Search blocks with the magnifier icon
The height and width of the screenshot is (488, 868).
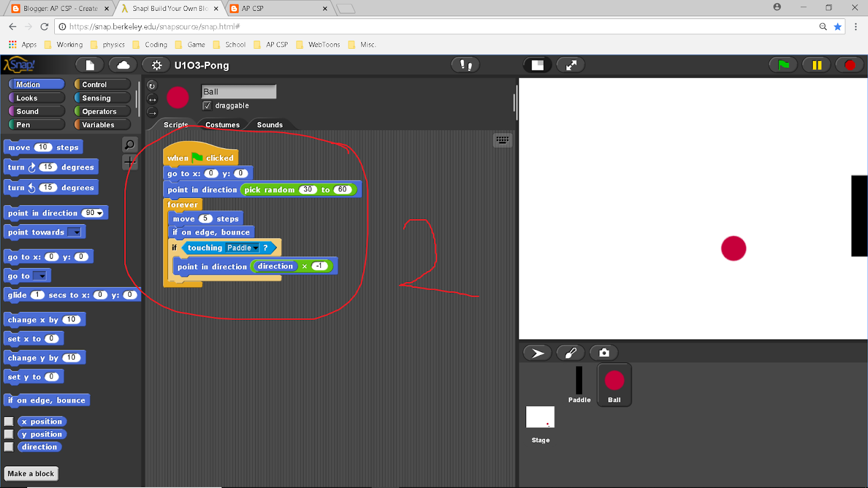(130, 144)
